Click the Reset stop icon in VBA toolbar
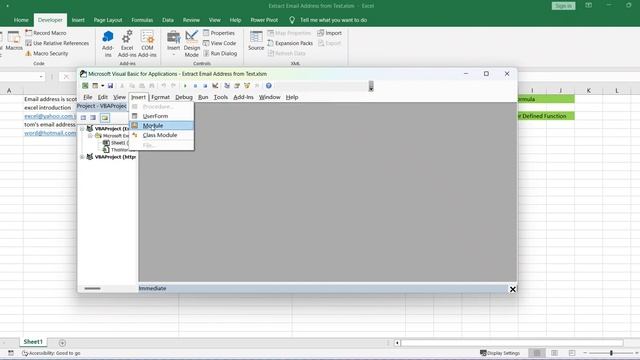 pos(205,86)
